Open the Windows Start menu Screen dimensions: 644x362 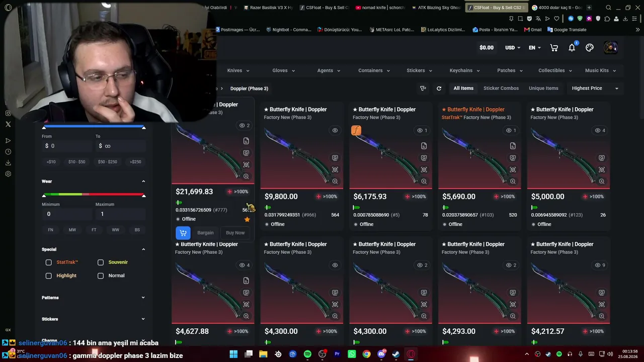233,354
